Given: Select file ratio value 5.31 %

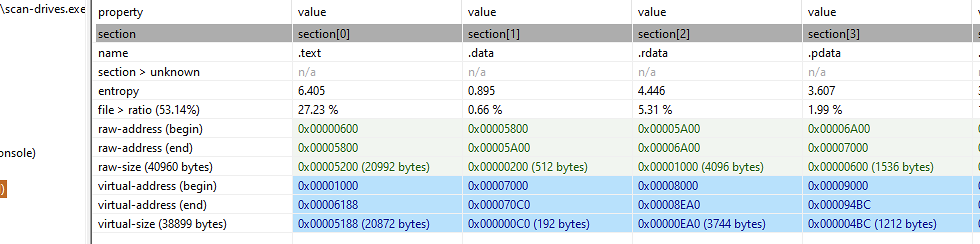Looking at the screenshot, I should [654, 110].
